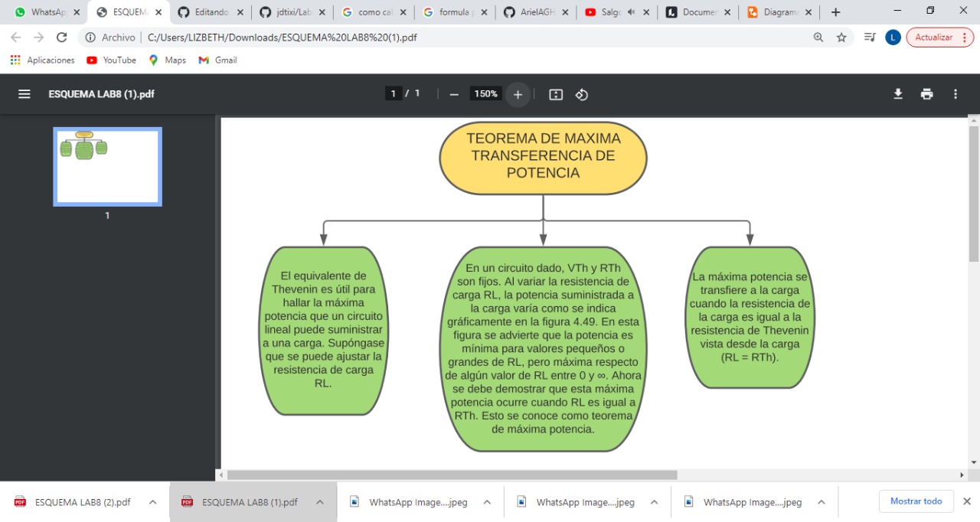Zoom out the PDF view

(x=454, y=94)
